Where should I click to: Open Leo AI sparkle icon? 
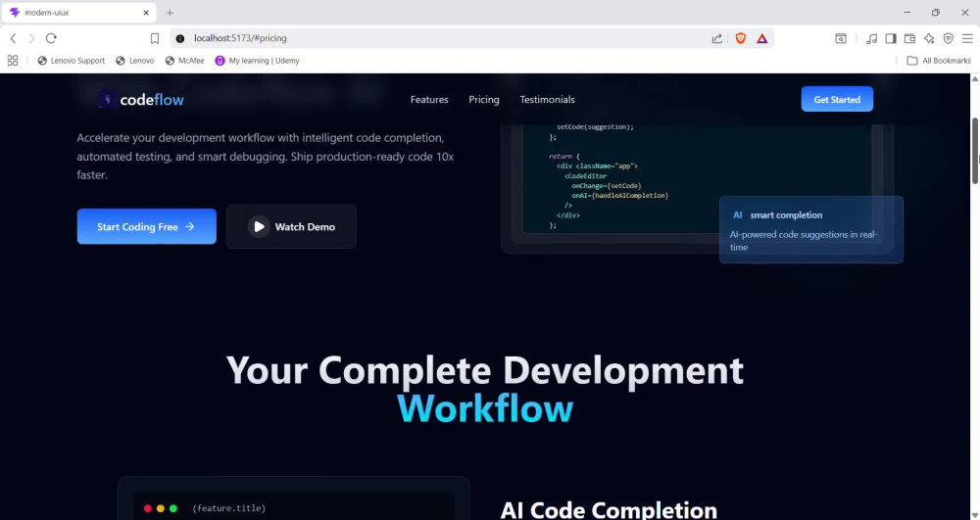pos(929,38)
